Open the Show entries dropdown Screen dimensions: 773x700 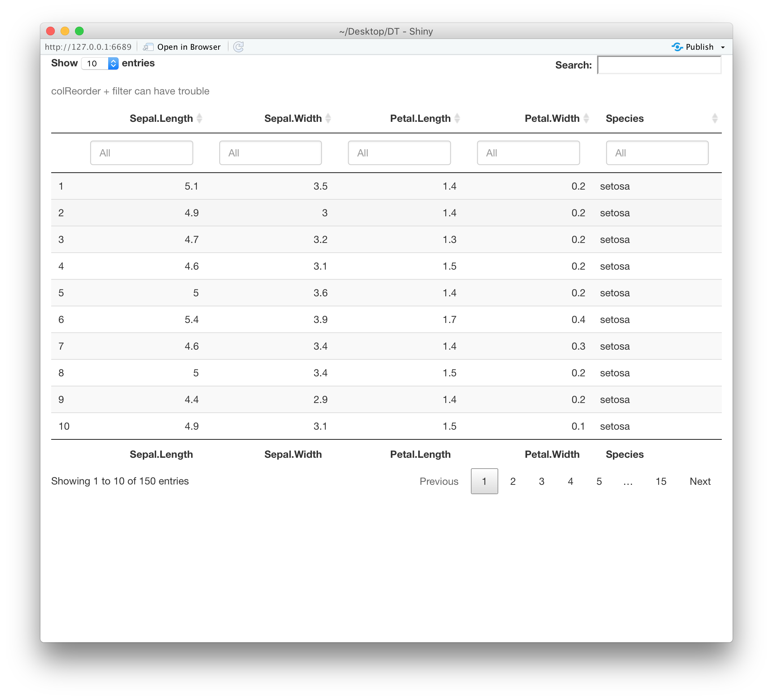pos(98,63)
